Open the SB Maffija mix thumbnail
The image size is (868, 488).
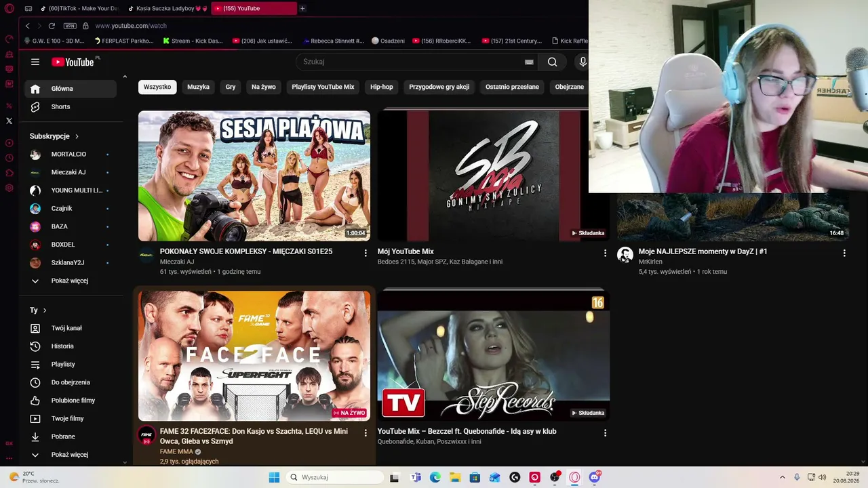click(494, 176)
